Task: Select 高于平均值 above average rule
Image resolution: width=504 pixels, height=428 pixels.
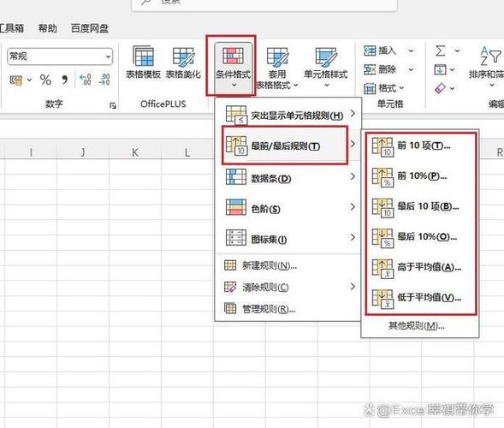Action: (420, 268)
